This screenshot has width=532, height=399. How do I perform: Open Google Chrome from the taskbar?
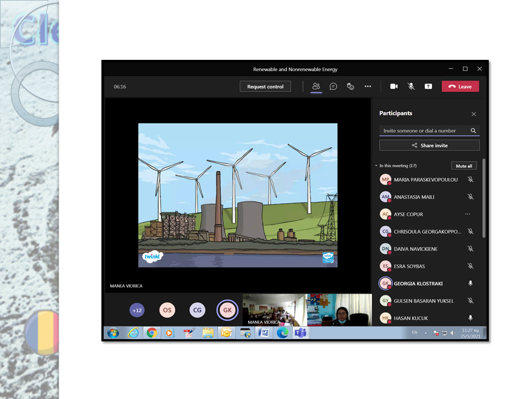click(151, 333)
